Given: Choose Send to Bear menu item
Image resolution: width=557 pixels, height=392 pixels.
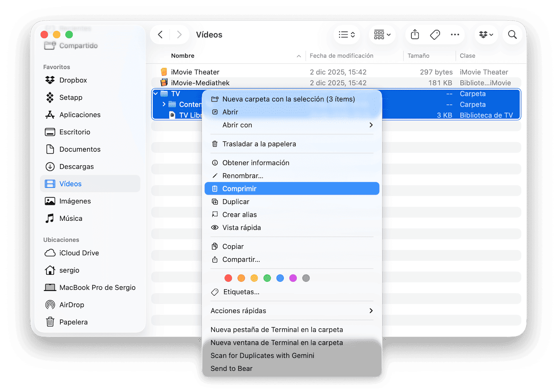Looking at the screenshot, I should (x=292, y=368).
